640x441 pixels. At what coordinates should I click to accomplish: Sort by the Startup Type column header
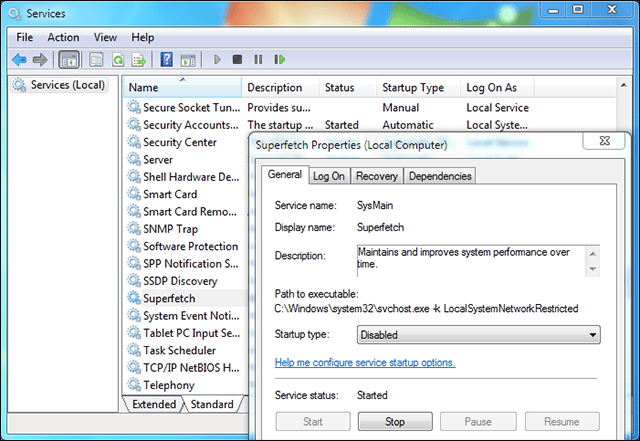click(x=412, y=87)
